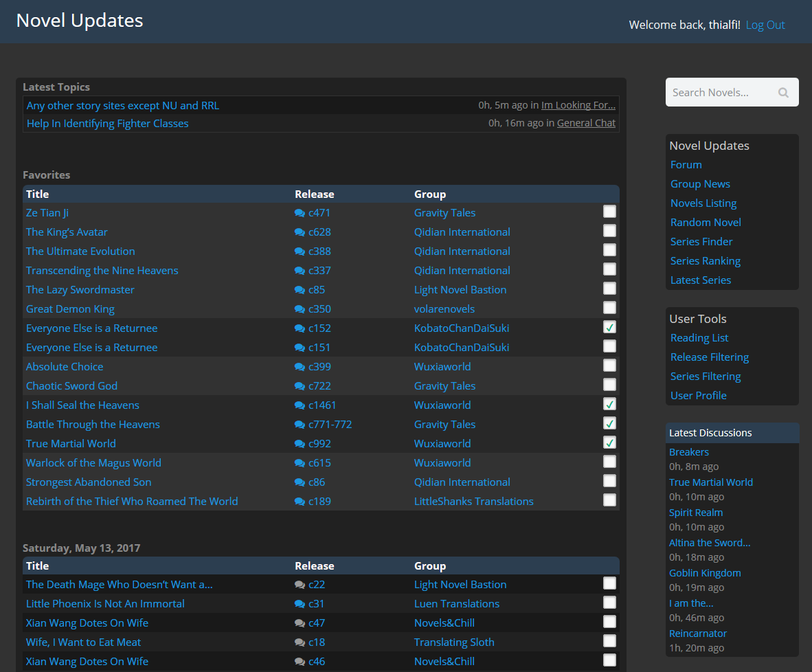
Task: Open the Chaotic Sword God novel page
Action: click(x=71, y=385)
